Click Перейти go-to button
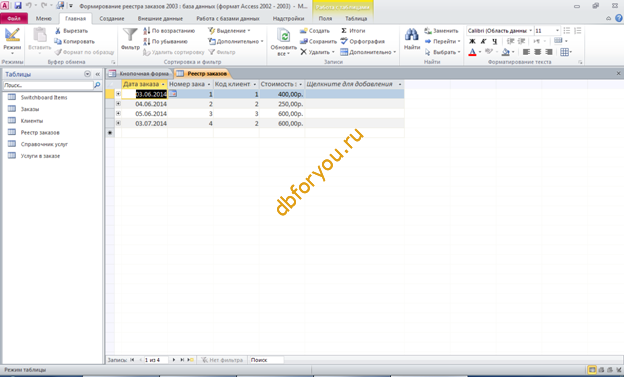Screen dimensions: 624x377 (442, 41)
